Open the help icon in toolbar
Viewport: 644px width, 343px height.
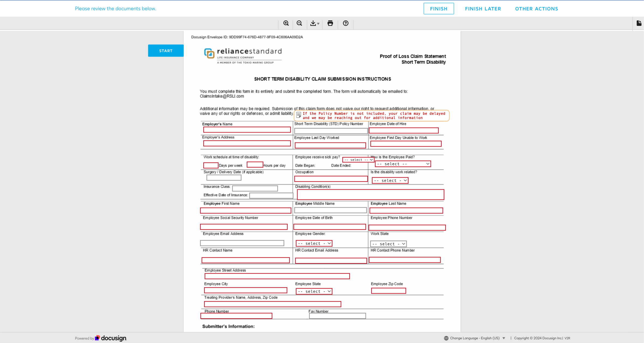coord(346,23)
